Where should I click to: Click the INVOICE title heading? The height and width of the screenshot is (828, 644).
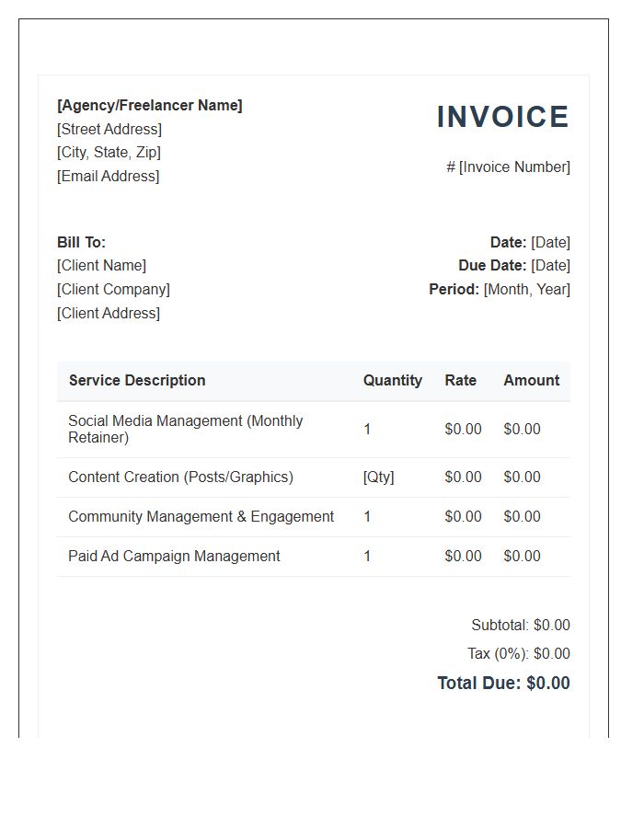[502, 117]
